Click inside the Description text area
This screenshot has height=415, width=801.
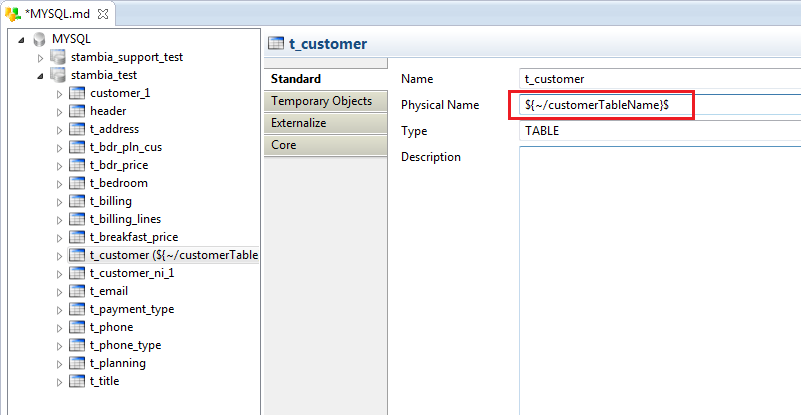(x=660, y=270)
